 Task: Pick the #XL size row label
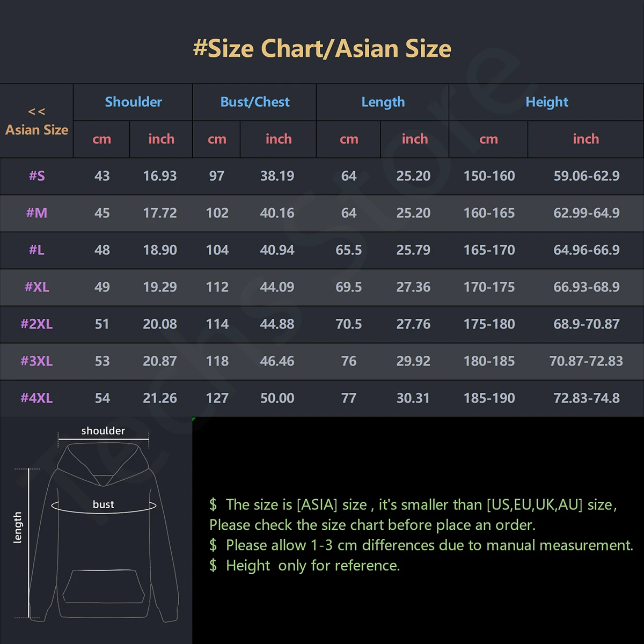(36, 287)
